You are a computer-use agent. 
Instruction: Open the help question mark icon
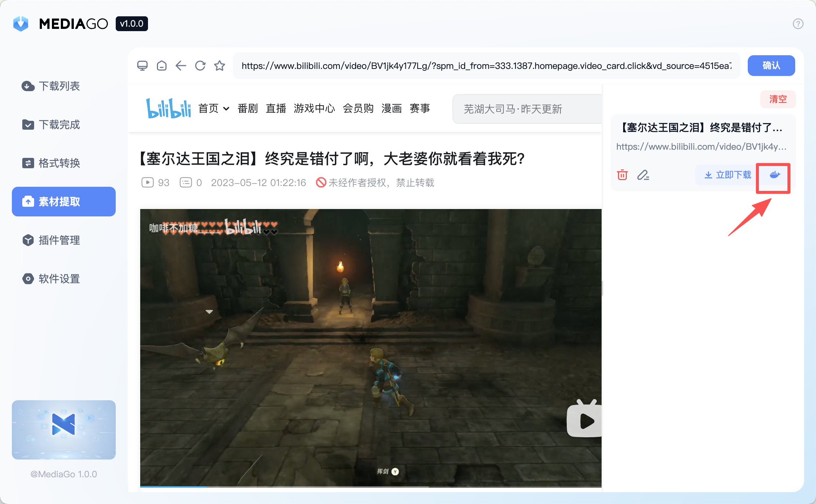798,23
